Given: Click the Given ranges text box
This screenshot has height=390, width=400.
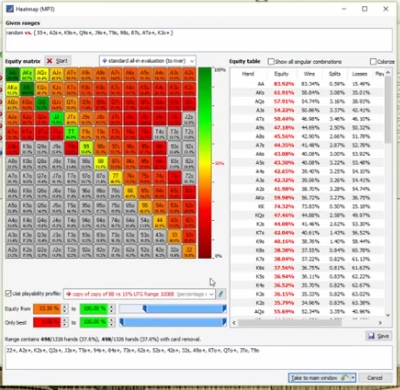Looking at the screenshot, I should (x=199, y=40).
